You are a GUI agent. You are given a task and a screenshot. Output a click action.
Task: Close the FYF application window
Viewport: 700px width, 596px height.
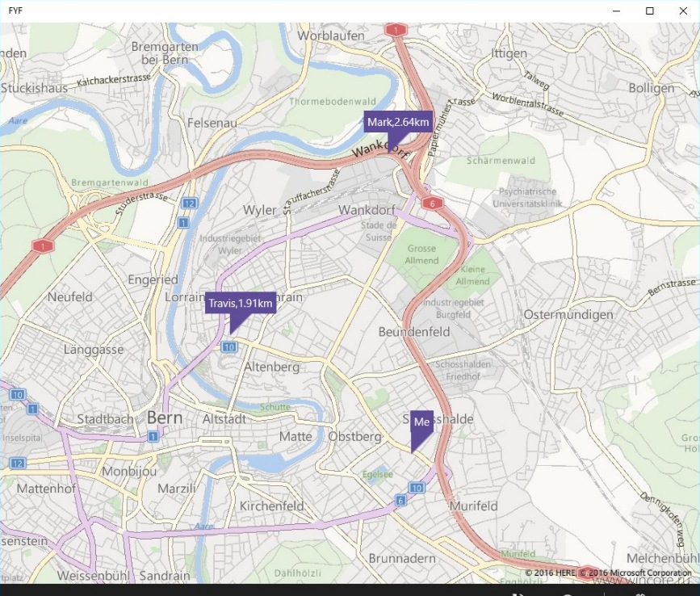coord(683,10)
